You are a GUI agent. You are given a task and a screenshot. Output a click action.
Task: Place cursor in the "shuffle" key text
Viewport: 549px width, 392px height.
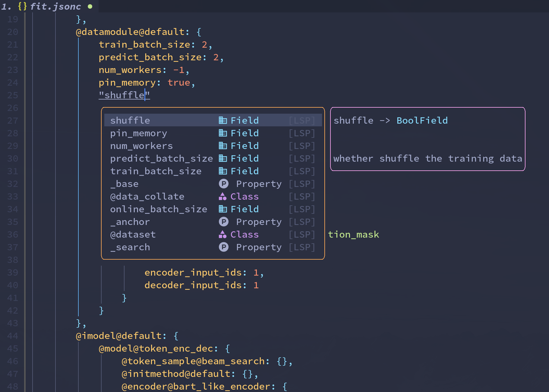point(124,95)
